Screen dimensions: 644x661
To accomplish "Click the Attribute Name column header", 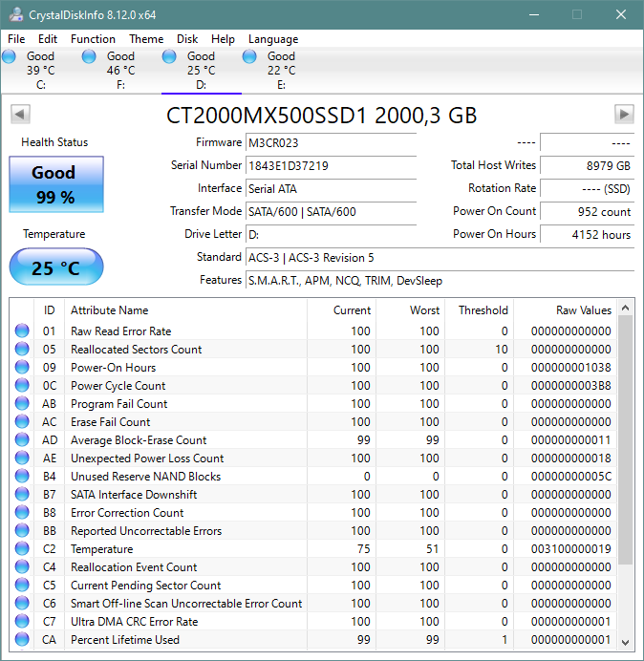I will coord(186,310).
